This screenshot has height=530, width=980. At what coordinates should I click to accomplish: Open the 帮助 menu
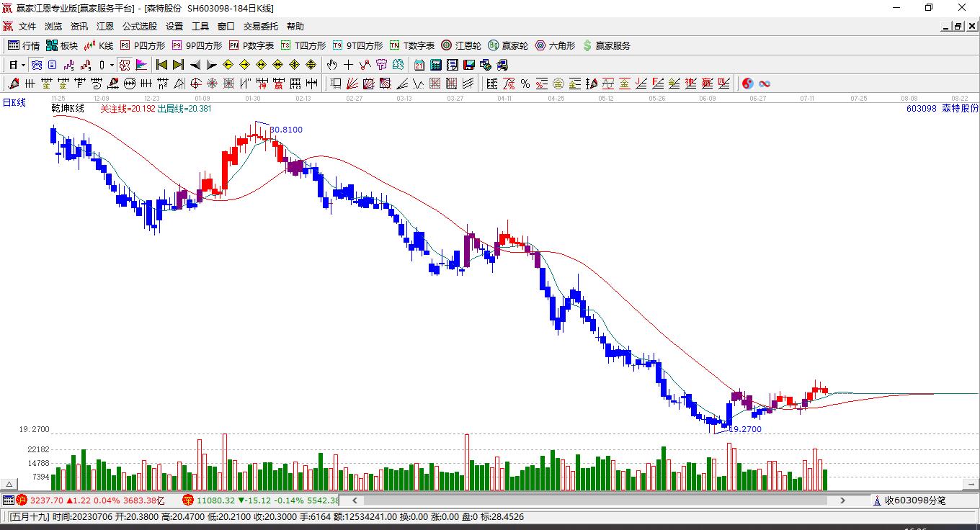pos(295,27)
